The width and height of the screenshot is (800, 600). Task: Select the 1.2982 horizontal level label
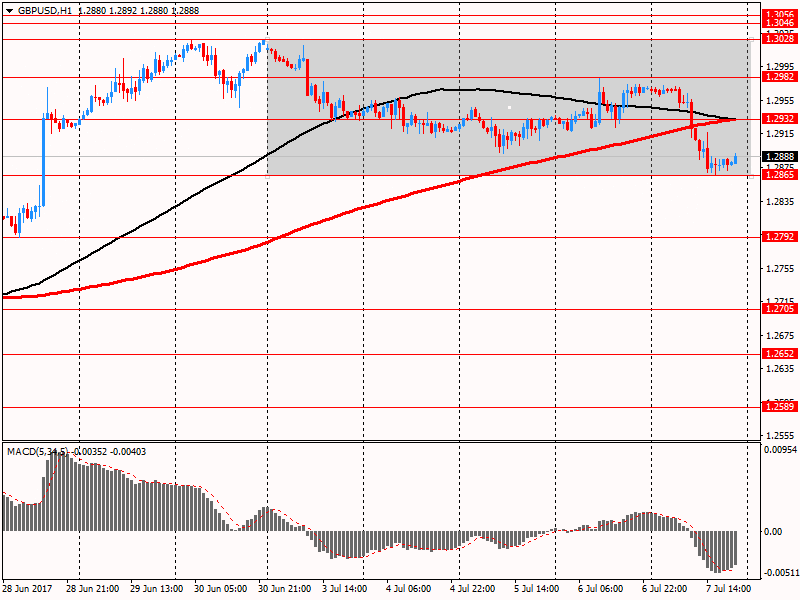(x=780, y=77)
